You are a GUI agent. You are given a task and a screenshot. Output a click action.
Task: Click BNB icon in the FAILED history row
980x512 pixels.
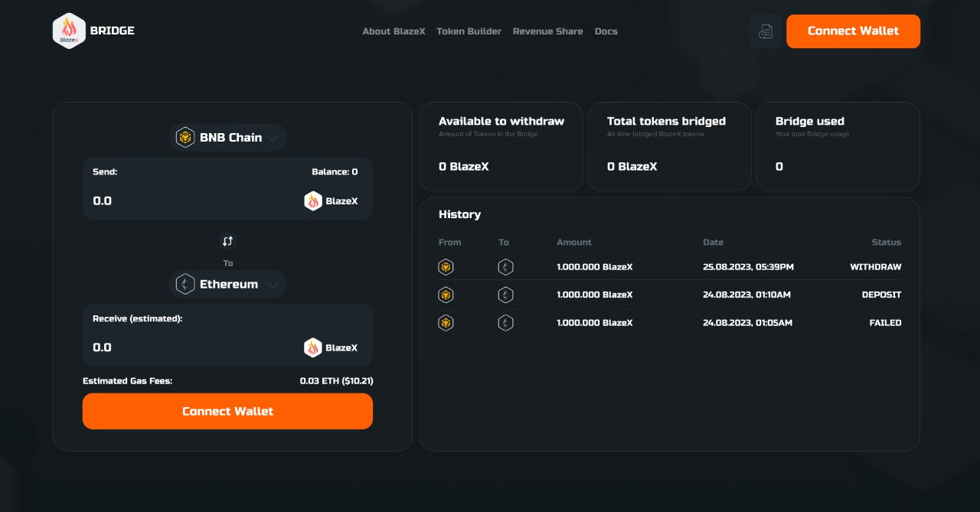coord(446,323)
